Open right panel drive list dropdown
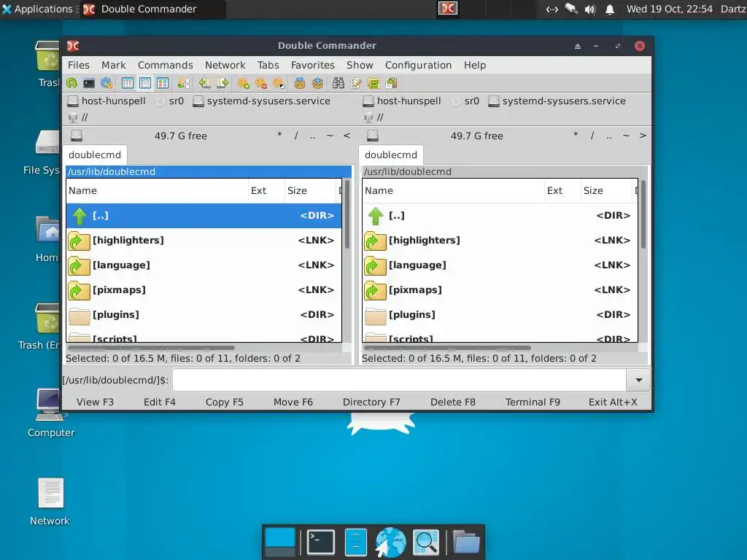This screenshot has height=560, width=747. 373,136
